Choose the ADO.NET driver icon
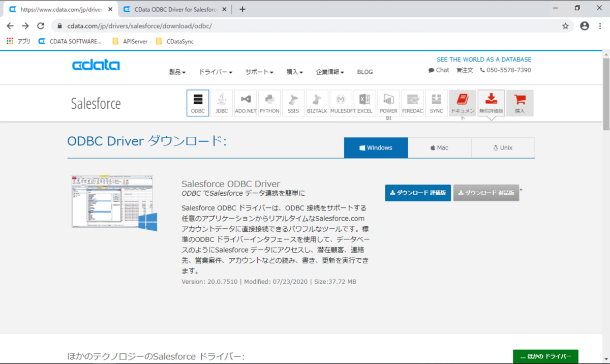Viewport: 610px width, 364px height. 246,103
